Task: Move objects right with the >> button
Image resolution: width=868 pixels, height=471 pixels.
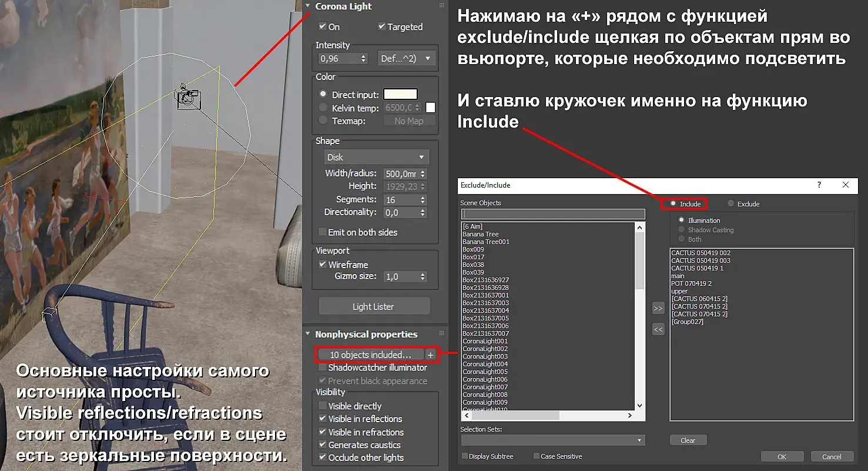Action: point(658,308)
